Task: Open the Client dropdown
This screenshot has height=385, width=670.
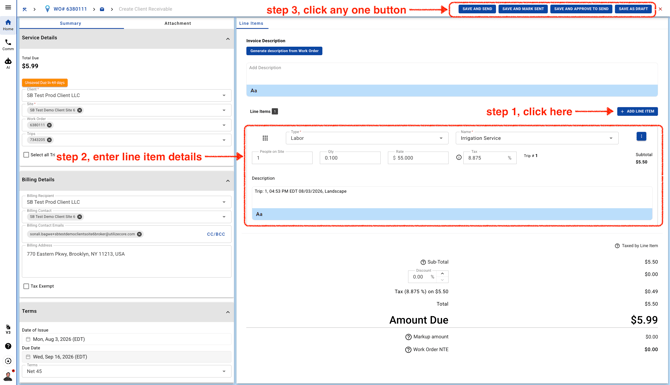Action: point(126,95)
